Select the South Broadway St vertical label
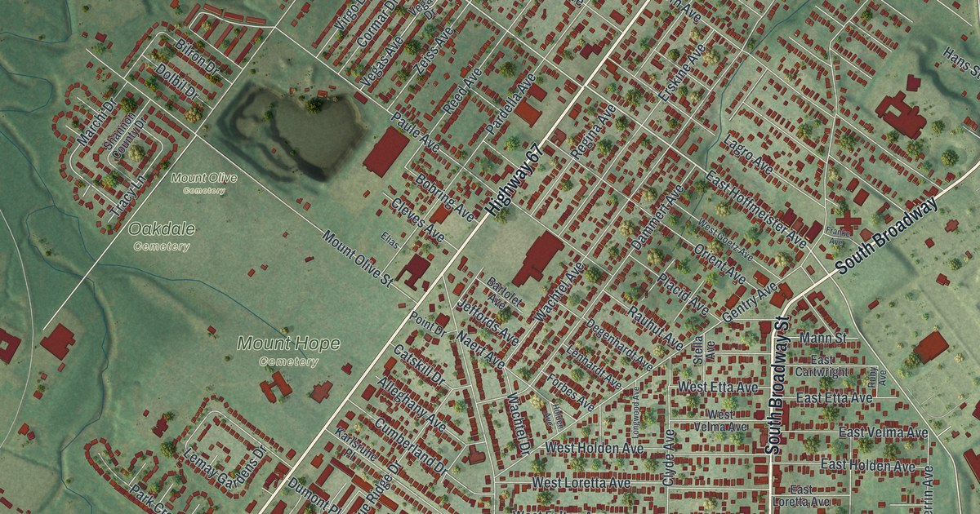The height and width of the screenshot is (514, 980). (776, 384)
